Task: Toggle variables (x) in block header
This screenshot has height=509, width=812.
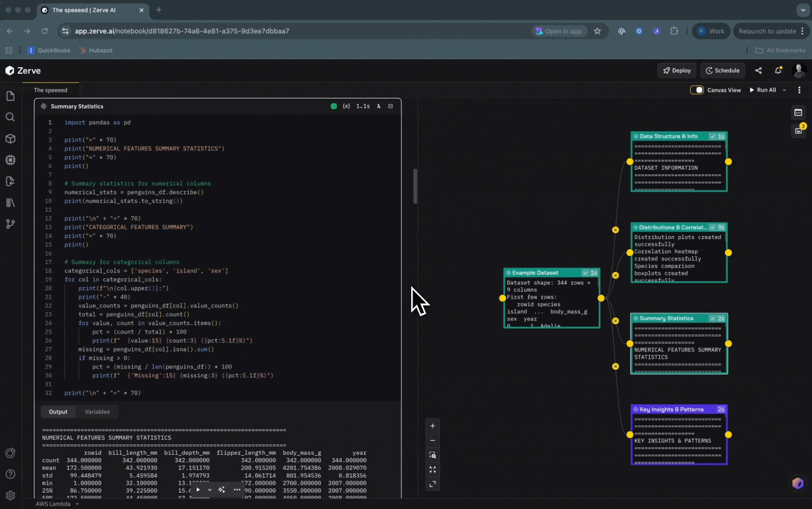Action: point(346,107)
